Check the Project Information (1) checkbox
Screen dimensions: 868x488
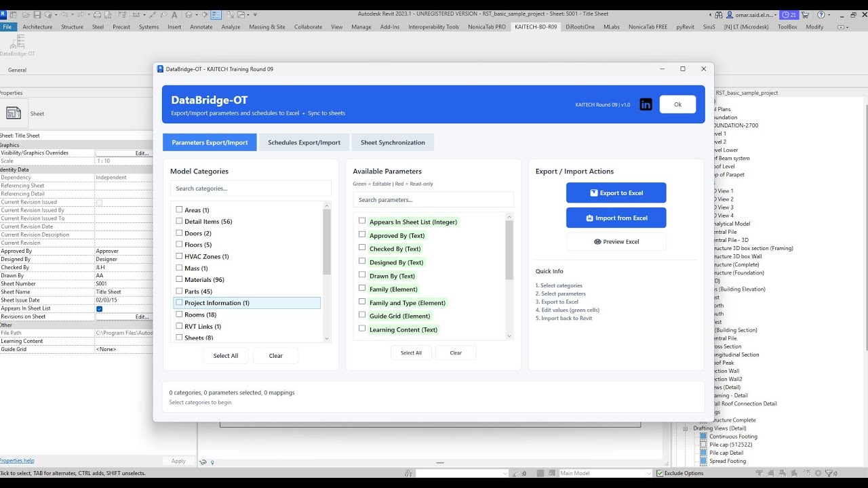179,302
